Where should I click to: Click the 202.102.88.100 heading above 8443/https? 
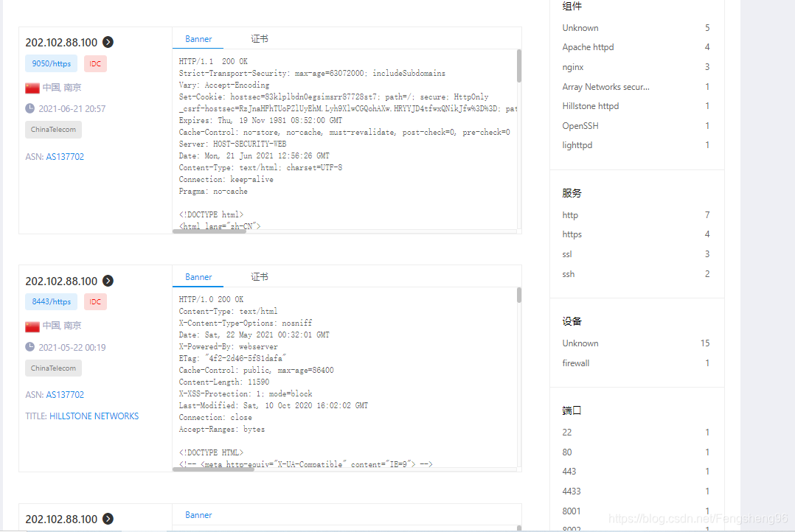(61, 281)
